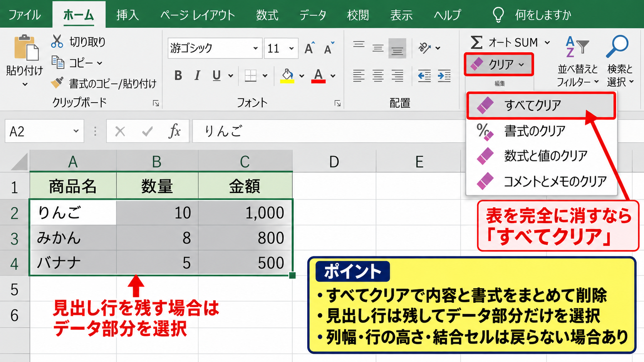
Task: Decrease the indent level
Action: click(424, 76)
